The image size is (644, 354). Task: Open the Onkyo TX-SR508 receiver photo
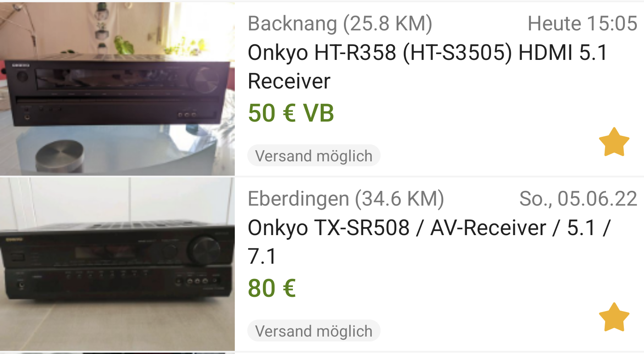(x=117, y=264)
